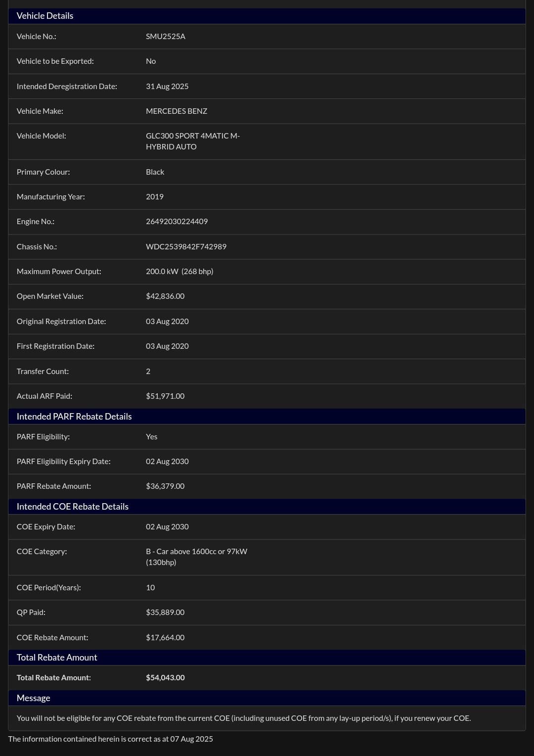The width and height of the screenshot is (534, 756).
Task: Click the Actual ARF Paid amount
Action: coord(165,396)
